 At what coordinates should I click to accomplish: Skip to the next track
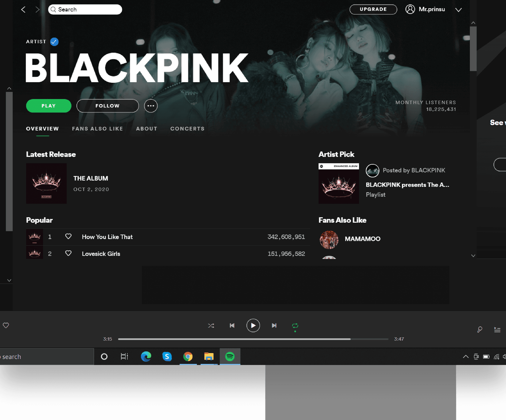coord(274,326)
